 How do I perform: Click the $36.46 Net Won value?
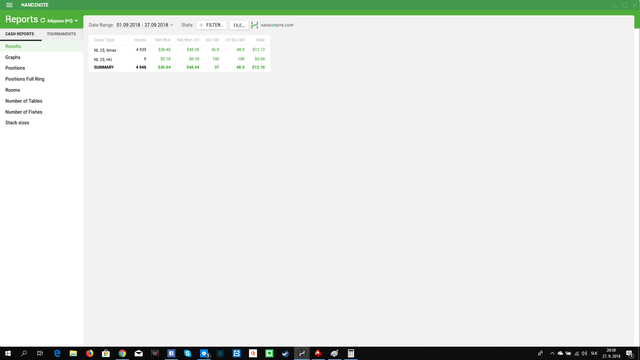[164, 50]
